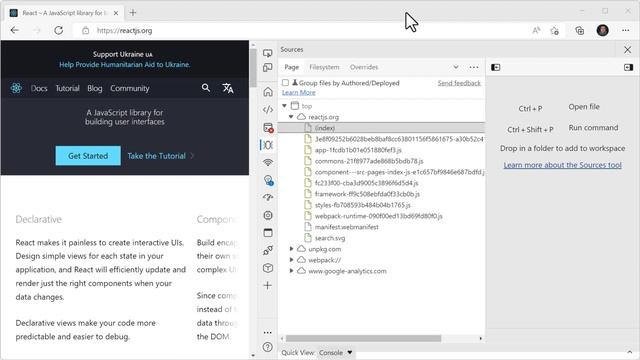
Task: Open Tutorial in site navigation
Action: 67,88
